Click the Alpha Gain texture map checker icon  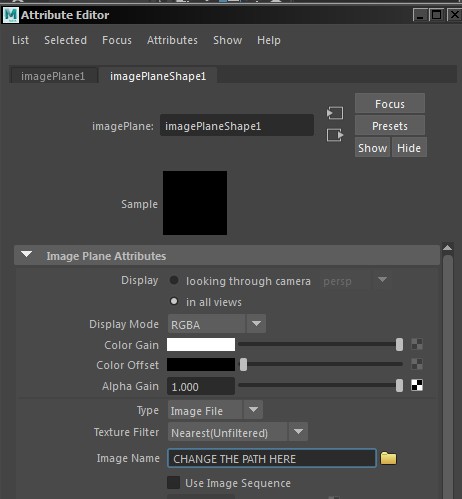coord(417,385)
